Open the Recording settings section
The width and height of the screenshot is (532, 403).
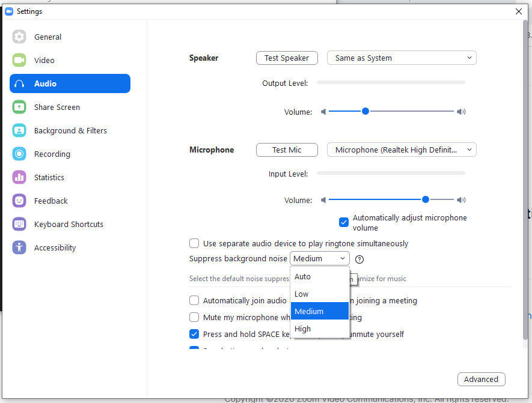coord(70,154)
